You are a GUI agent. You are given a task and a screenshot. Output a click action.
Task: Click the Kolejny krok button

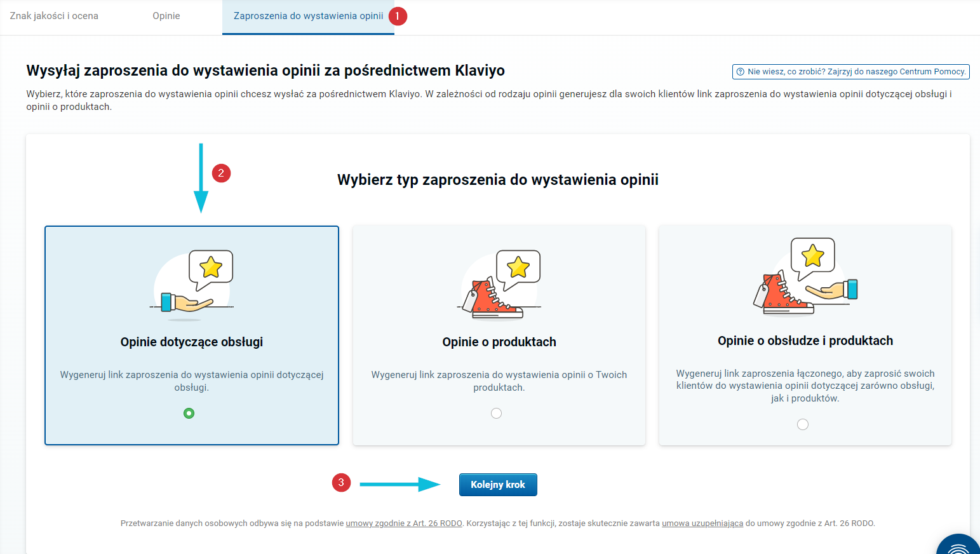point(498,485)
